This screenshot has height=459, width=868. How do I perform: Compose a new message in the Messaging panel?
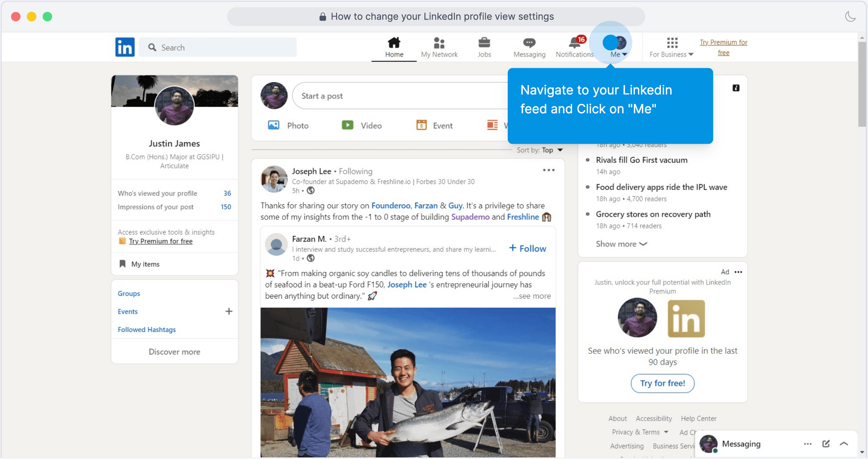tap(825, 444)
